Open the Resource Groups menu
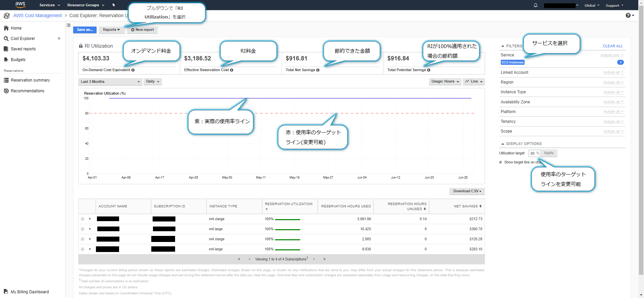This screenshot has width=644, height=298. coord(86,5)
